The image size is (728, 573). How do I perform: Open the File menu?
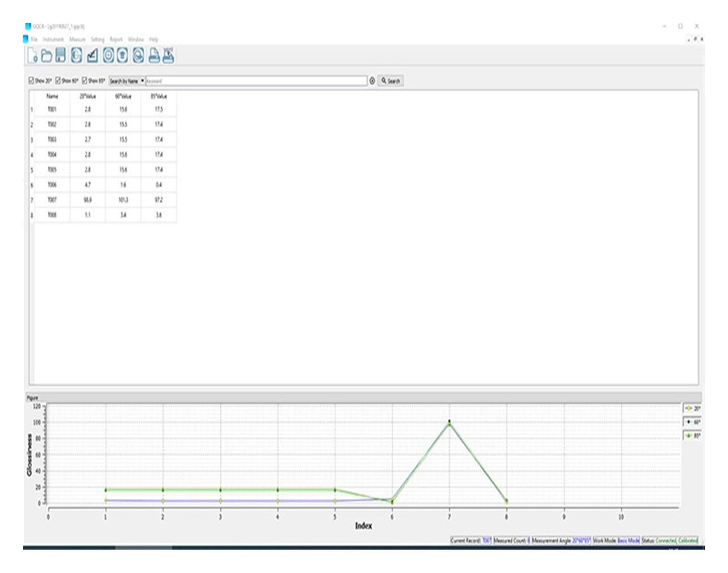click(34, 40)
